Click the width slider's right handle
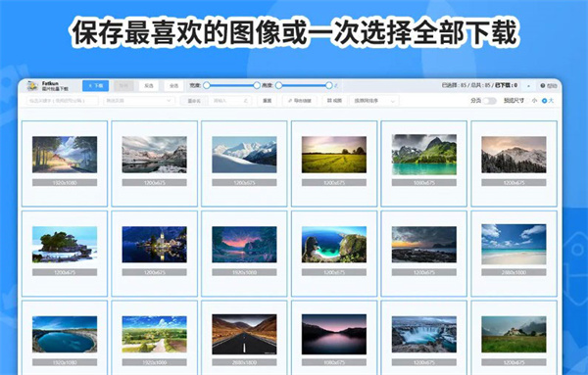Viewport: 588px width, 375px height. coord(257,85)
